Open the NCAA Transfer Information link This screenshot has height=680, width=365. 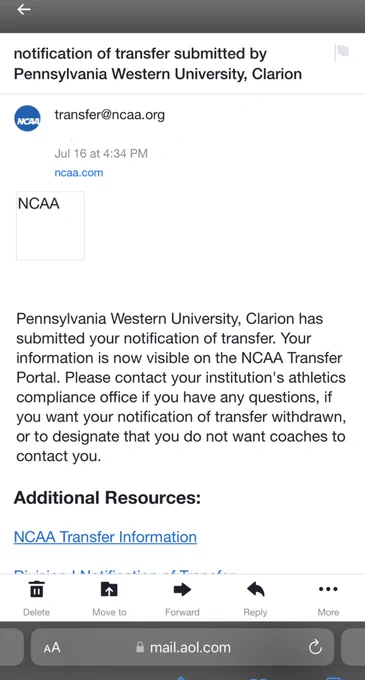pos(105,537)
